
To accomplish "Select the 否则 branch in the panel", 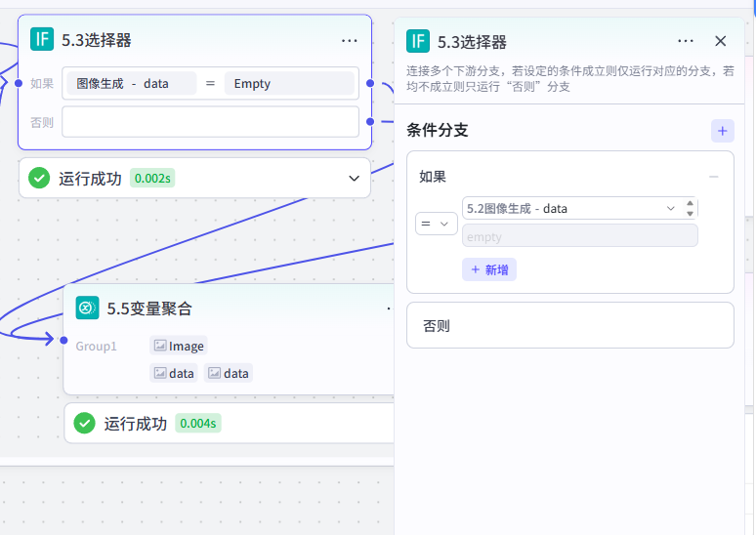I will (x=569, y=325).
